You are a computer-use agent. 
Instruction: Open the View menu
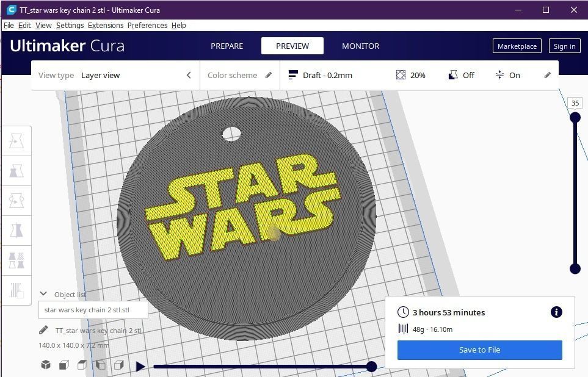43,25
